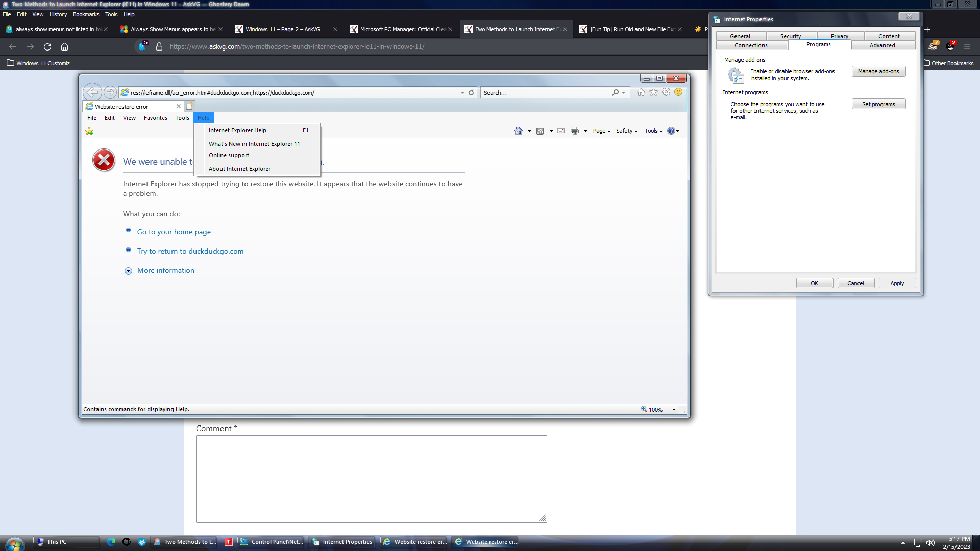The height and width of the screenshot is (551, 980).
Task: Open the Safety dropdown menu
Action: coord(627,131)
